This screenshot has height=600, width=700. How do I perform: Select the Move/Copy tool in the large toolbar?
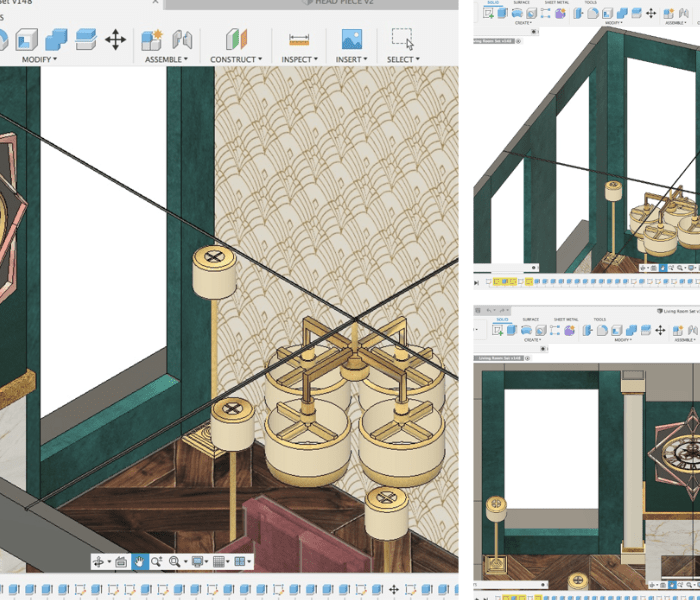point(116,39)
